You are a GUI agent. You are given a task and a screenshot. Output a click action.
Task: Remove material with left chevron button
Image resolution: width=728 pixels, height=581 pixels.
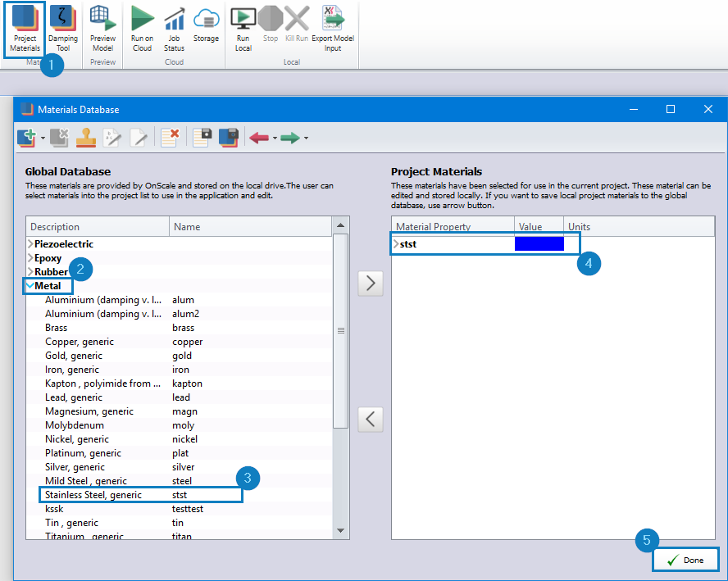(371, 420)
